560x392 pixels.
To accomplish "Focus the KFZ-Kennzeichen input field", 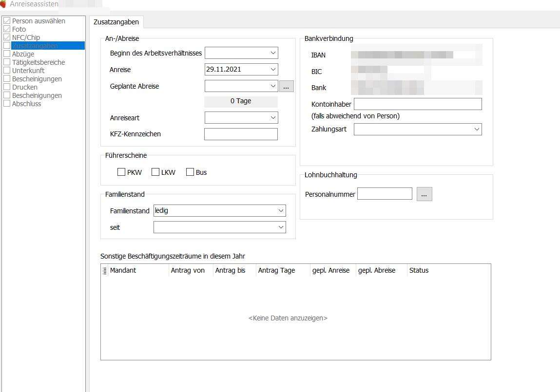I will click(241, 134).
